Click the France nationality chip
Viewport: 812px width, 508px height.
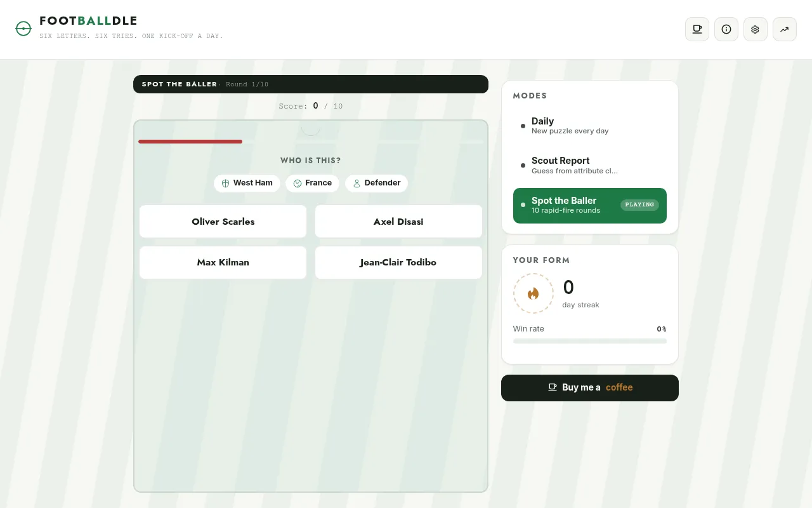click(312, 184)
